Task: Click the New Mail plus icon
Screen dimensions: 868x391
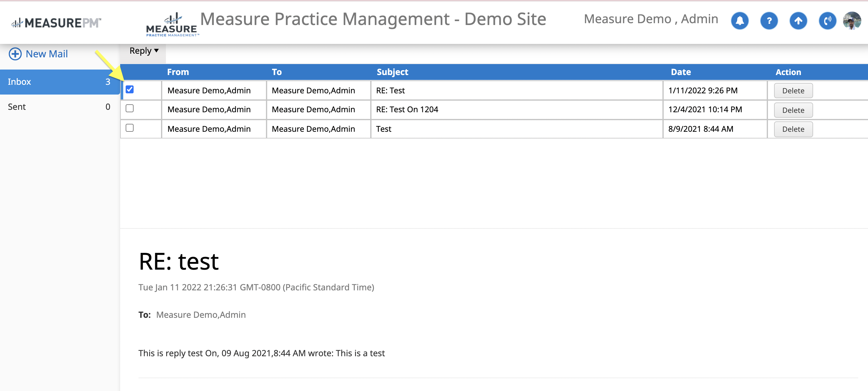Action: point(15,54)
